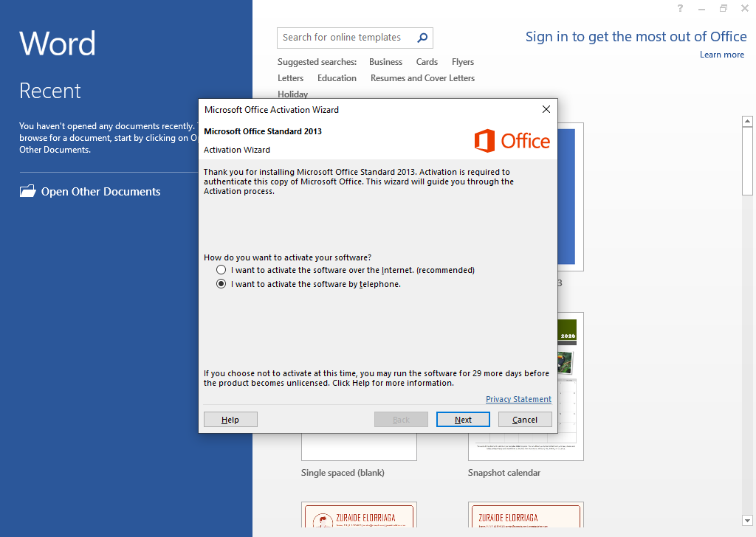Click the Flyers suggested search
This screenshot has width=756, height=537.
click(462, 62)
